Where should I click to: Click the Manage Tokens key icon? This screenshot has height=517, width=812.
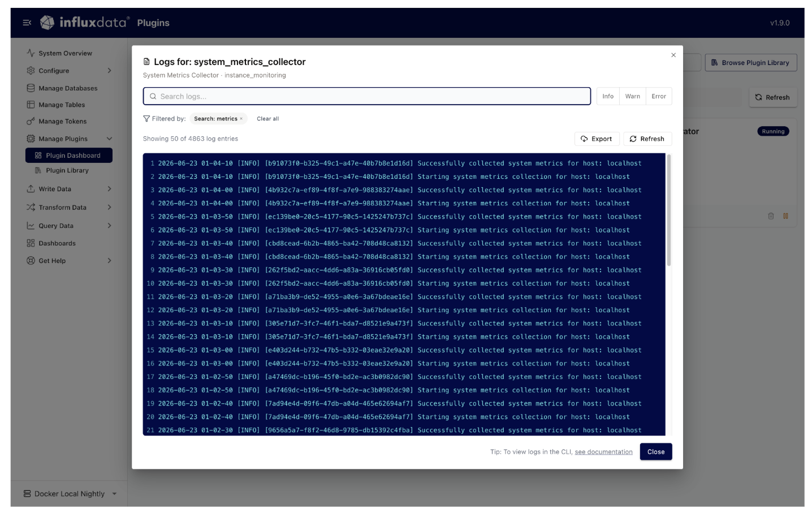click(31, 121)
